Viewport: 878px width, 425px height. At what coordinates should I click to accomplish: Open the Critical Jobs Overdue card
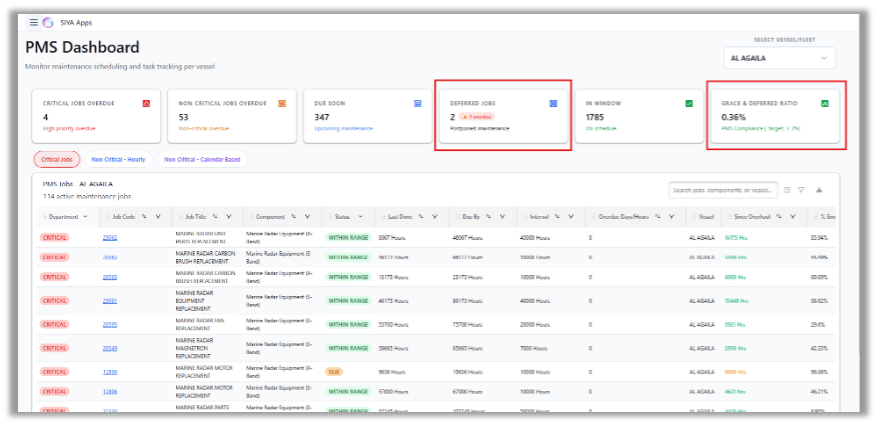(96, 116)
